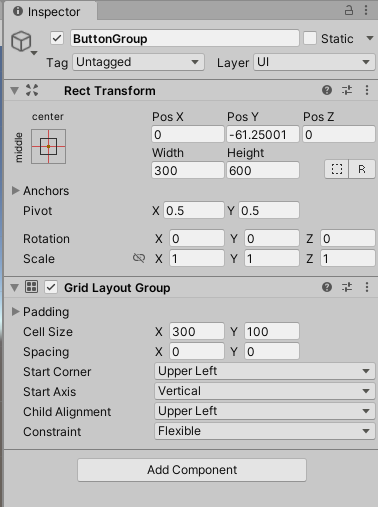Click the Rect Transform header title
Viewport: 378px width, 507px height.
point(110,91)
